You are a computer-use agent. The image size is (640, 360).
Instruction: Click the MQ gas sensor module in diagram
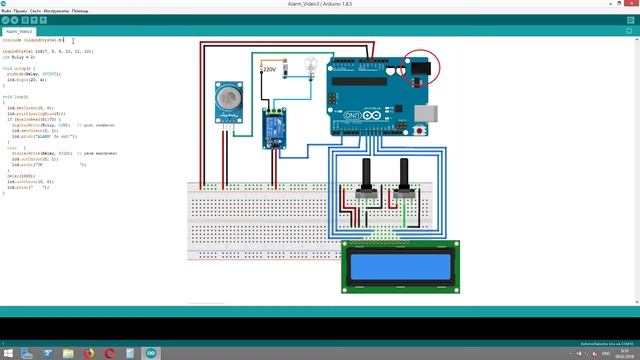click(x=229, y=102)
